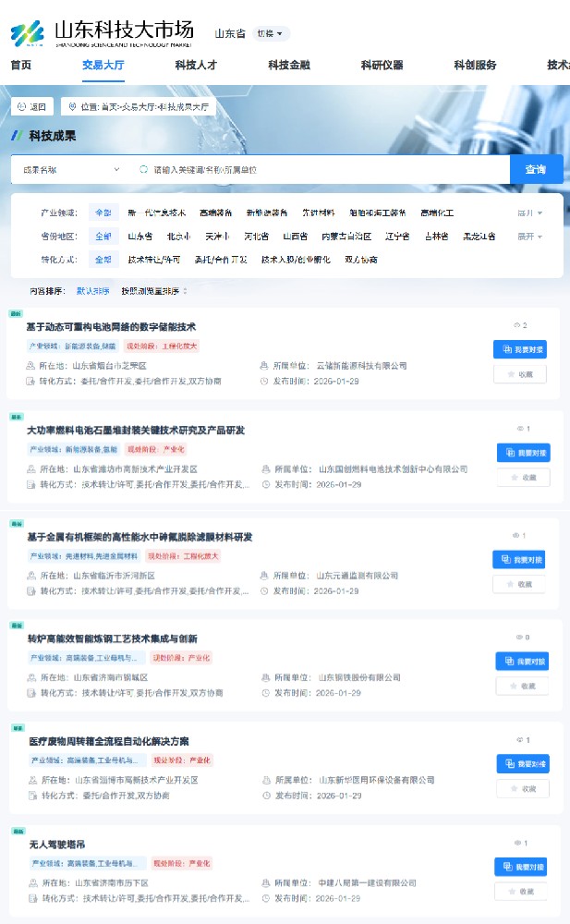Open 大功率燃料电池石墨堆封装关键技术 listing
570x924 pixels.
point(136,431)
